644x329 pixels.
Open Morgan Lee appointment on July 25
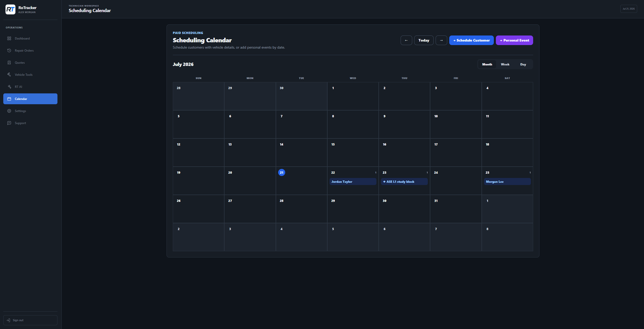click(507, 181)
